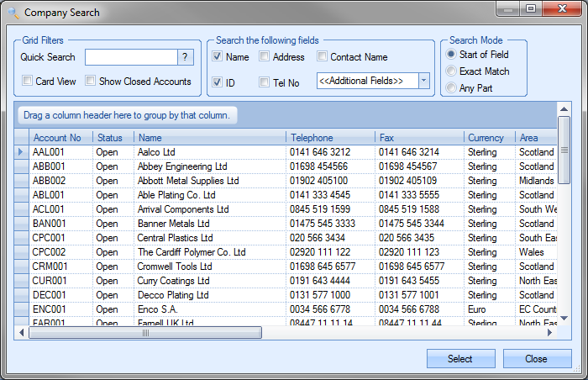The width and height of the screenshot is (588, 380).
Task: Click the horizontal scrollbar left arrow
Action: coord(22,333)
